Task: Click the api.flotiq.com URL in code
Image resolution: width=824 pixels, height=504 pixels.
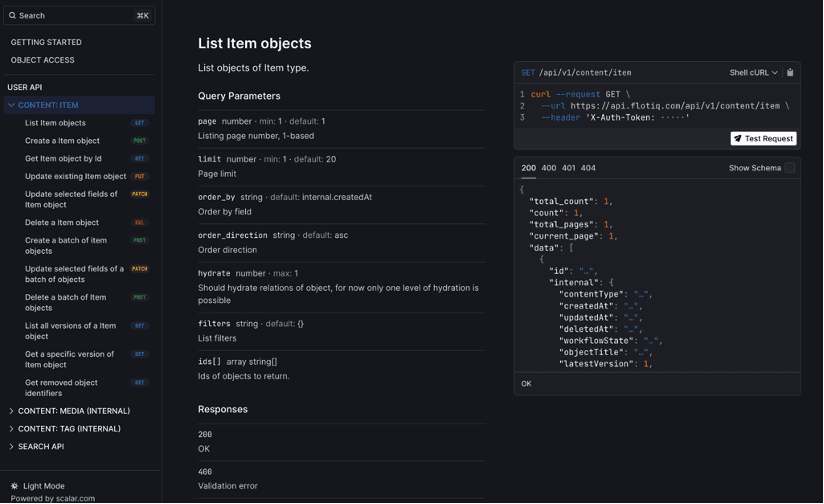Action: [675, 106]
